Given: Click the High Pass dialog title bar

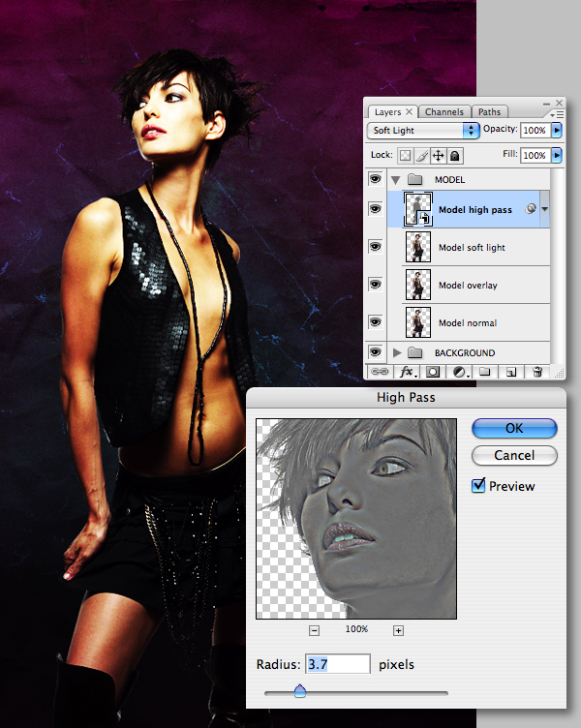Looking at the screenshot, I should (x=406, y=398).
